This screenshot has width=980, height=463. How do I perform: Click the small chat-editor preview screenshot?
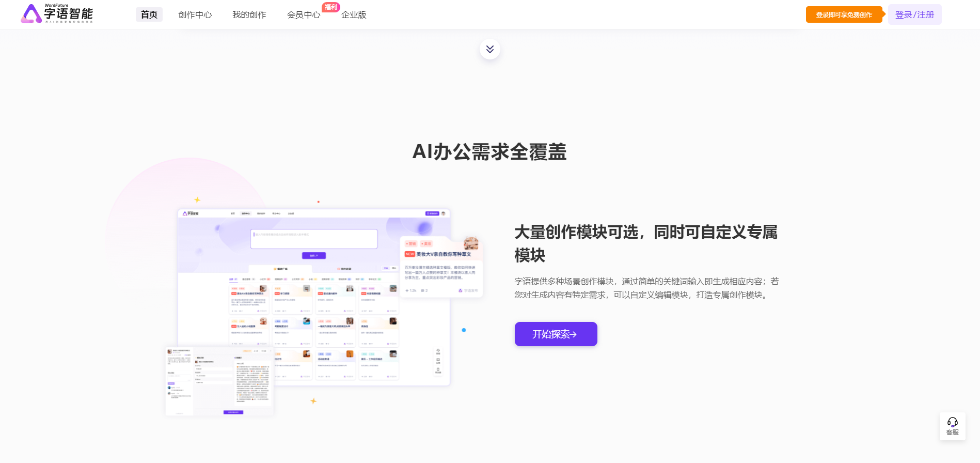(219, 381)
